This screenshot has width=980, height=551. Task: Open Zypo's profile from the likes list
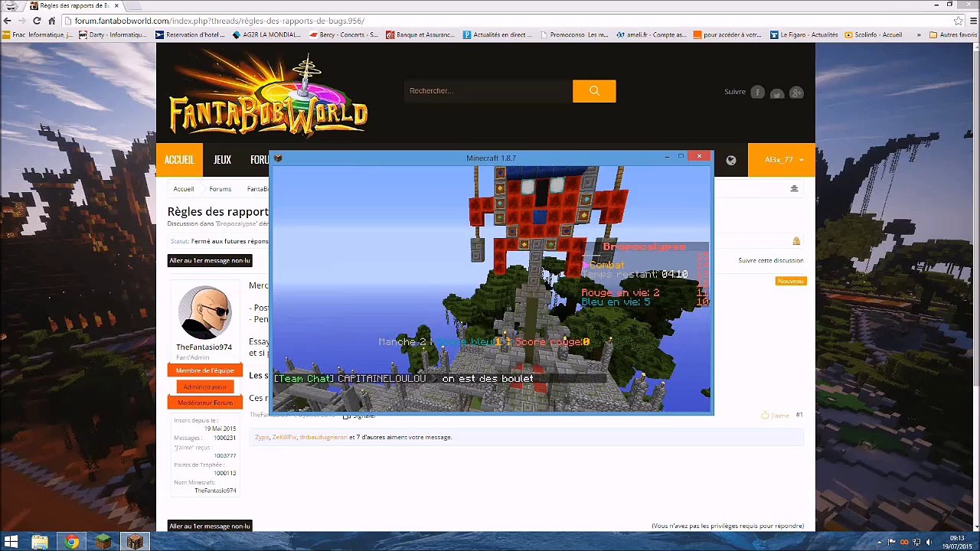coord(262,438)
